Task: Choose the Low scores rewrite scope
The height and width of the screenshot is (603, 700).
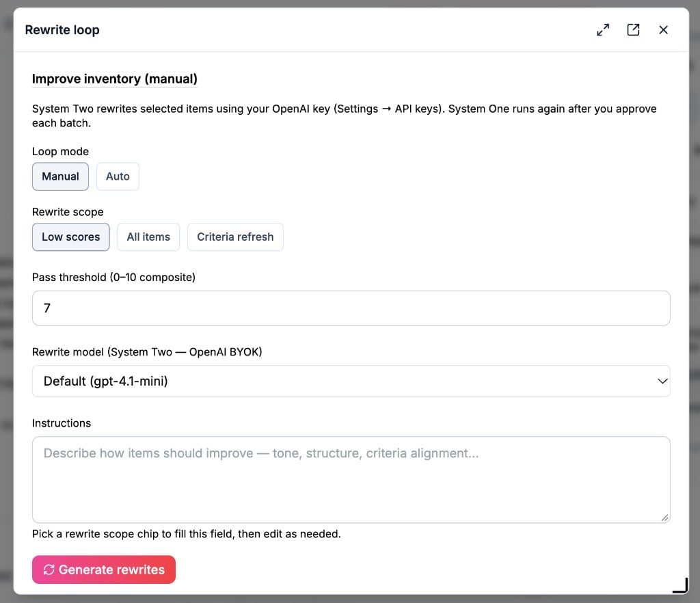Action: click(x=71, y=237)
